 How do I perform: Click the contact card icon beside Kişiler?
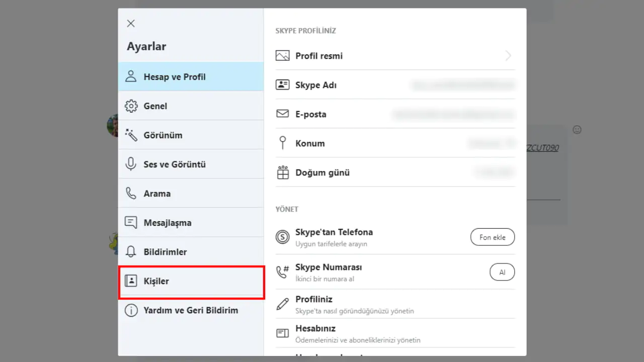[x=131, y=281]
